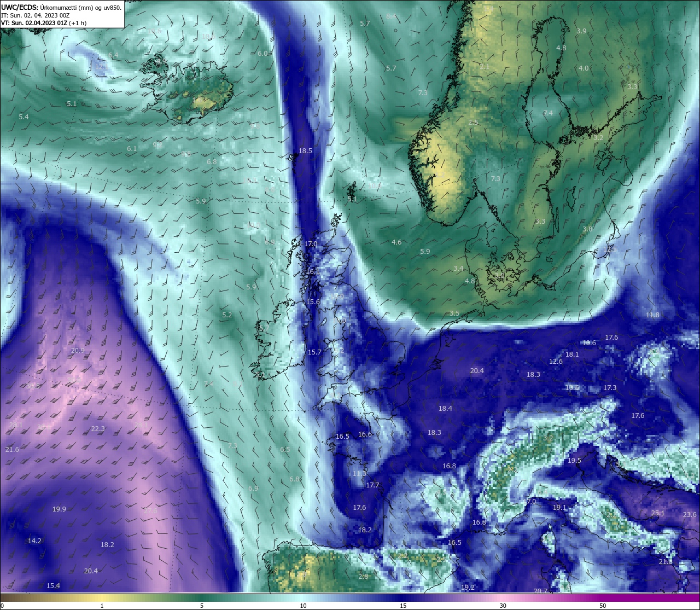Click the map value '4.6' over the North Sea

pos(396,242)
